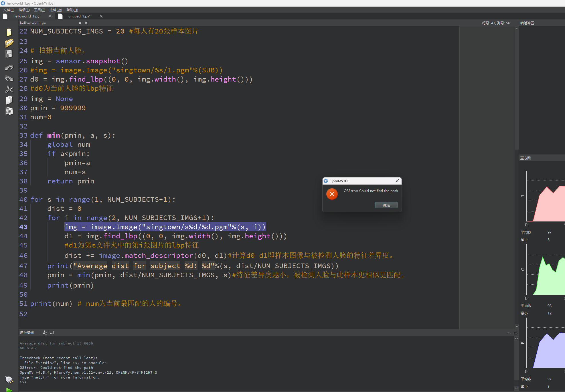Screen dimensions: 565x392
Task: Open a file with the folder icon
Action: click(x=9, y=43)
